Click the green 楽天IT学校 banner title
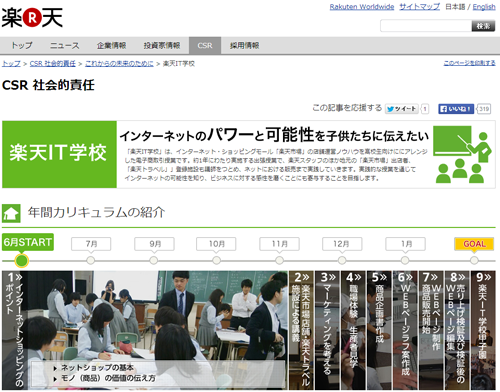The width and height of the screenshot is (500, 392). pyautogui.click(x=59, y=154)
